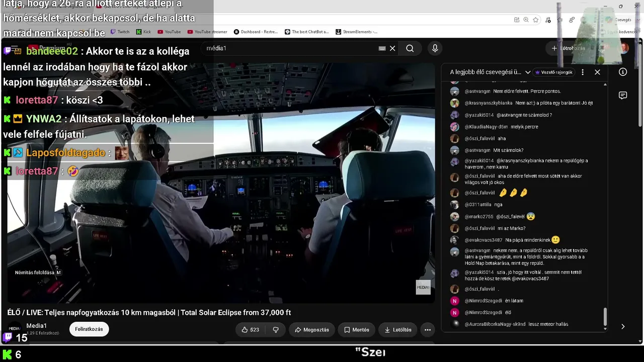The image size is (644, 362).
Task: Click the YouTube Létrehozás create button
Action: click(568, 48)
